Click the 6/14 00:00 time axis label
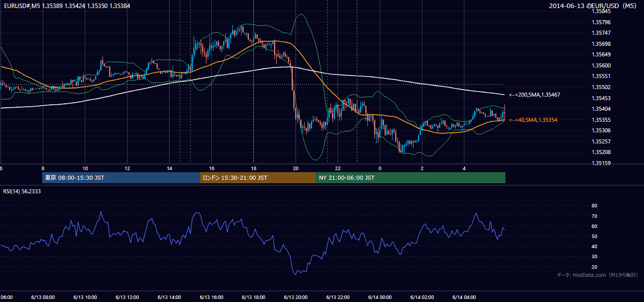Image resolution: width=644 pixels, height=302 pixels. 380,297
